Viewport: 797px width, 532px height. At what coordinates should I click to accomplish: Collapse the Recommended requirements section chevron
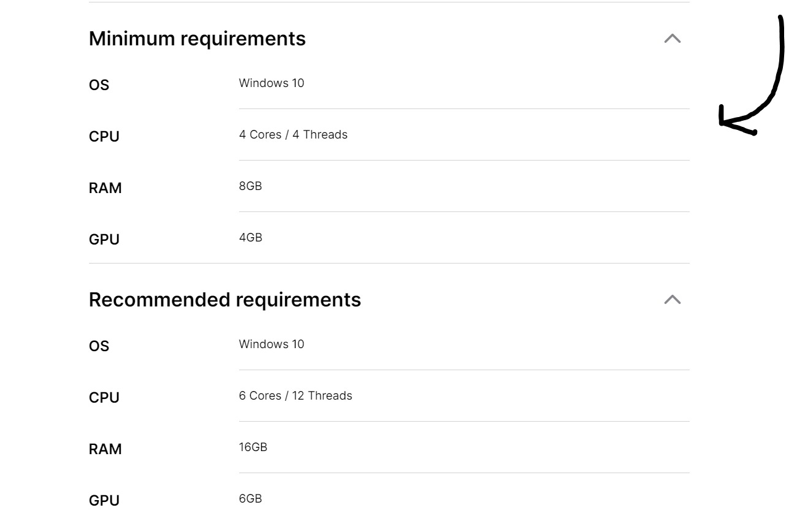tap(672, 300)
